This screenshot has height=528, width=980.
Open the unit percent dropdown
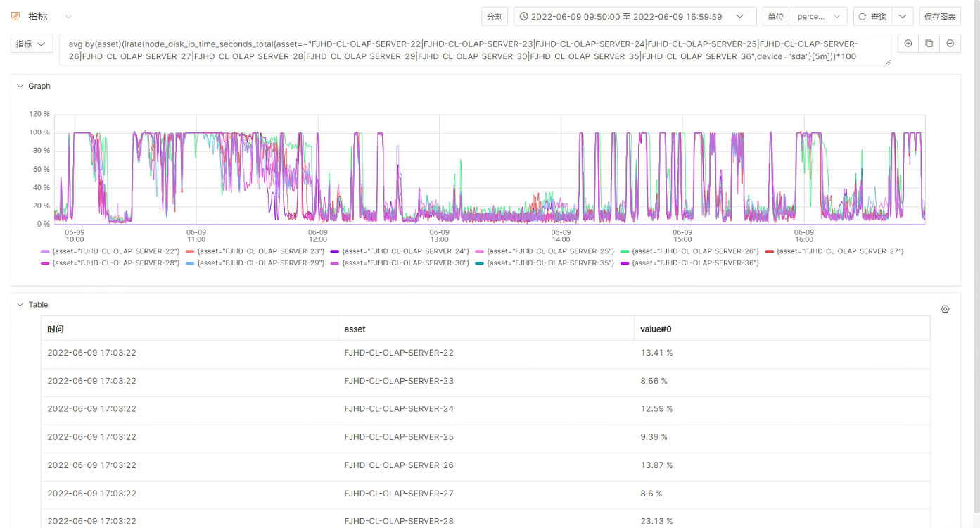(818, 16)
